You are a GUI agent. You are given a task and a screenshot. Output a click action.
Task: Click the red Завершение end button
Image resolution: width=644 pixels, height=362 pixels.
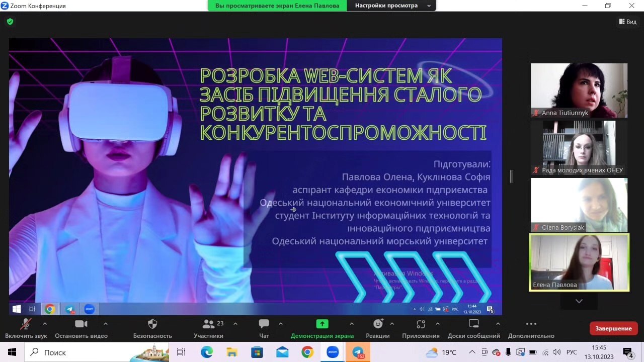613,328
